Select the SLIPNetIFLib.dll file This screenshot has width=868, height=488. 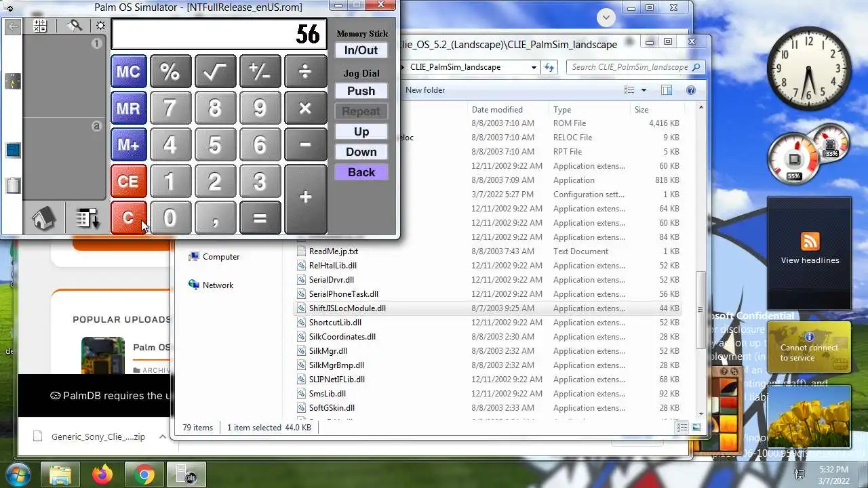tap(337, 380)
